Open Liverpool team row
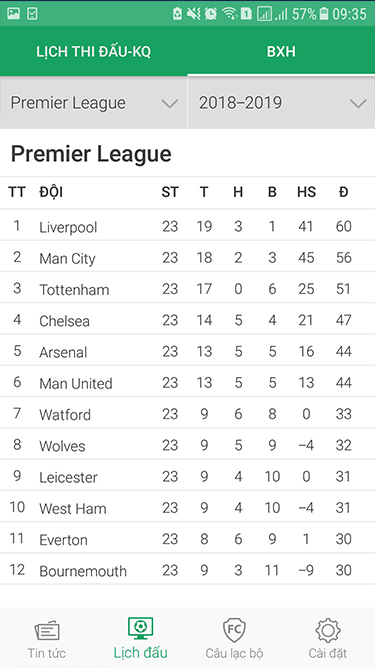 pyautogui.click(x=188, y=225)
